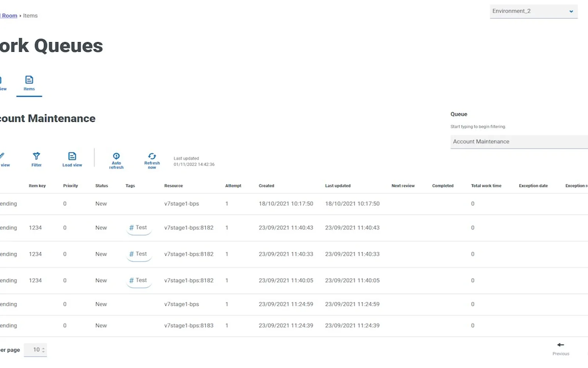This screenshot has width=588, height=368.
Task: Select item key 1234 in 11:40:43 row
Action: 35,228
